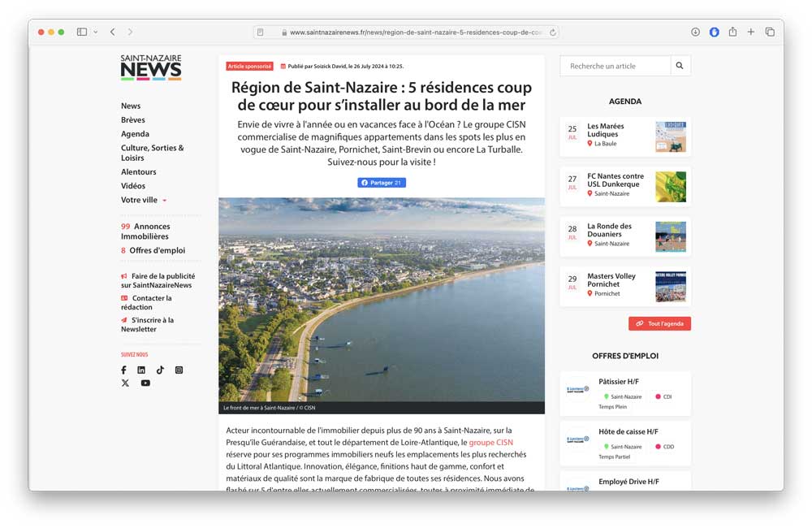Viewport: 812px width, 528px height.
Task: Click the LinkedIn icon in the sidebar
Action: point(141,370)
